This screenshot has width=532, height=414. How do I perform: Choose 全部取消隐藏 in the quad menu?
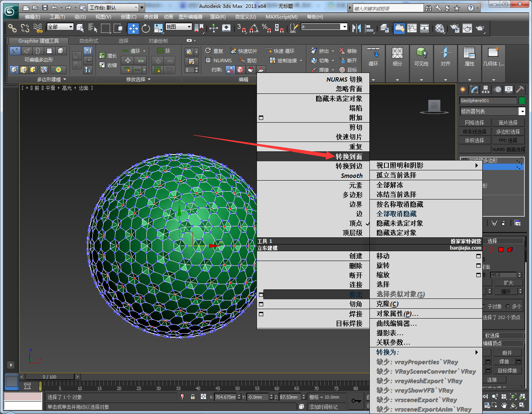click(426, 214)
